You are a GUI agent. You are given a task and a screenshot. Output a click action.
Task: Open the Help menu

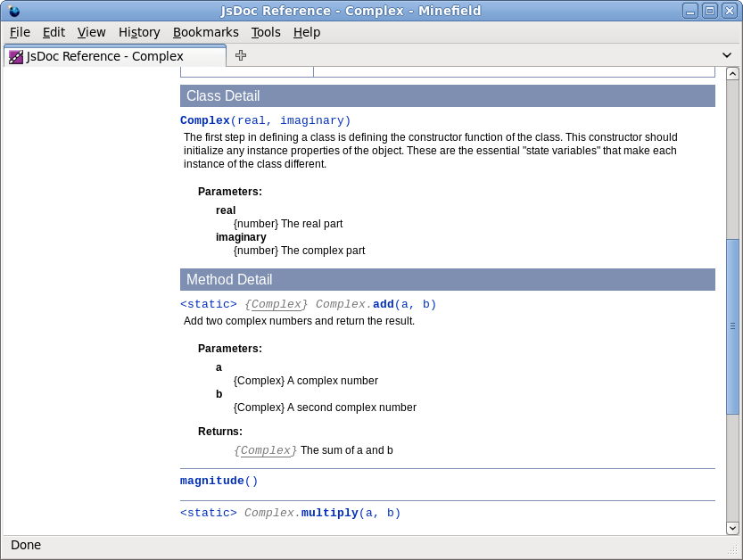coord(307,32)
